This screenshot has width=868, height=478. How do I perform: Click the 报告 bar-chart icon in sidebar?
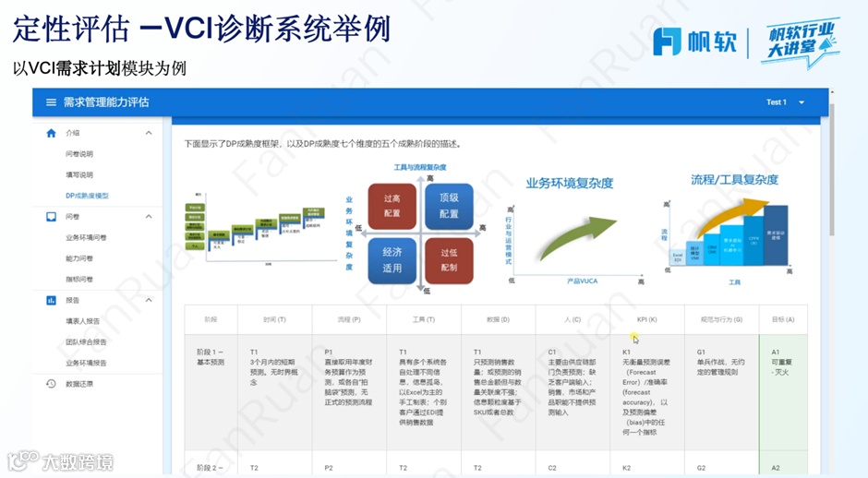click(x=51, y=300)
